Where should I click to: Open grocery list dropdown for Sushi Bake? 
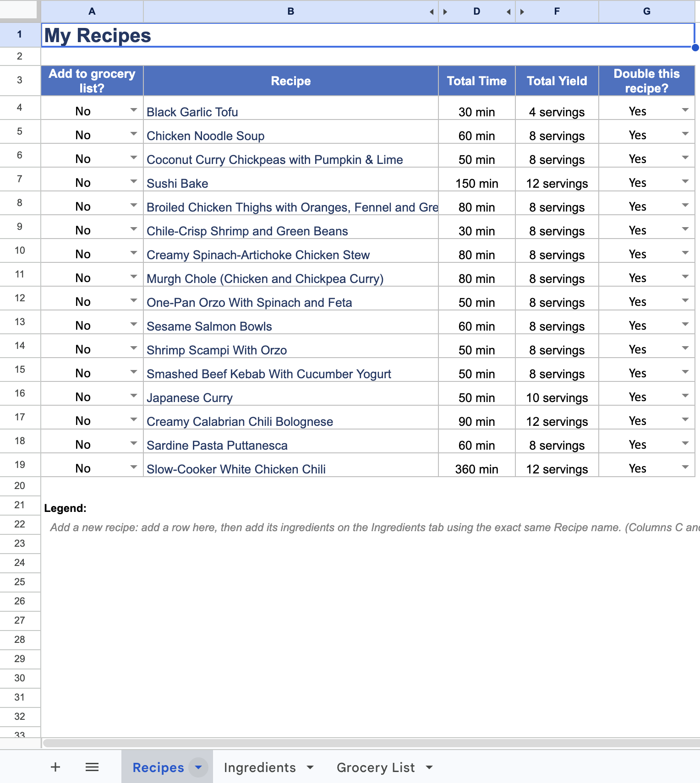[x=134, y=181]
